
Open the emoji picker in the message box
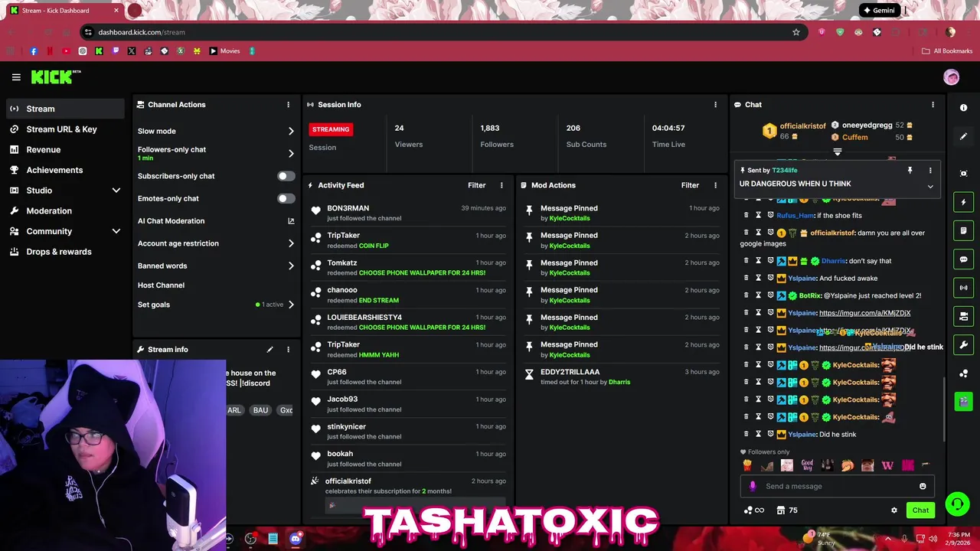coord(923,486)
